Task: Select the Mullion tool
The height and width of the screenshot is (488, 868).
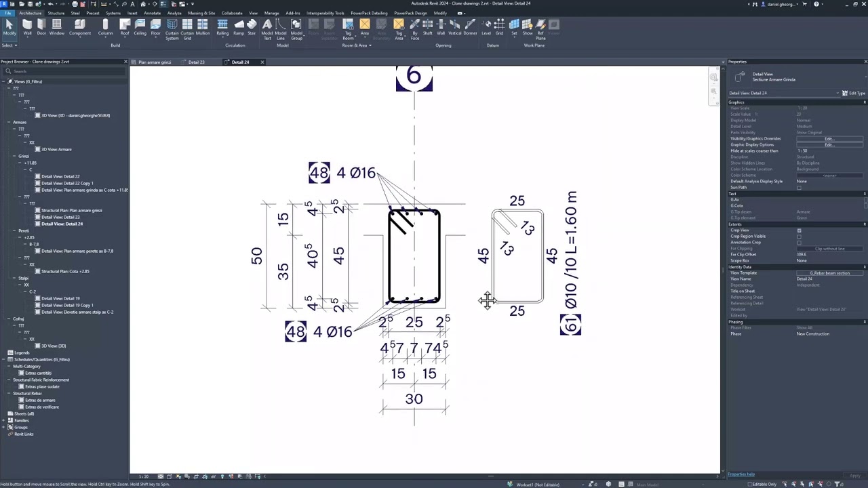Action: tap(203, 27)
